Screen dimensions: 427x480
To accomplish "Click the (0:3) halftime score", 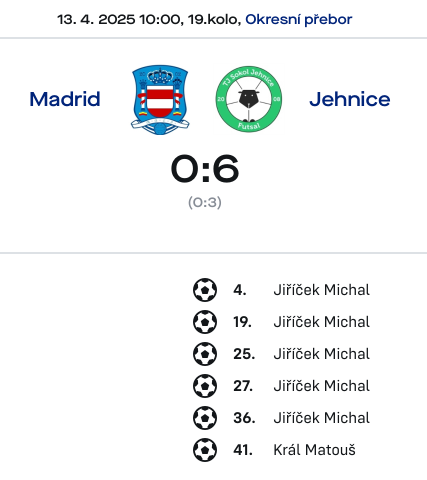I will pyautogui.click(x=205, y=202).
